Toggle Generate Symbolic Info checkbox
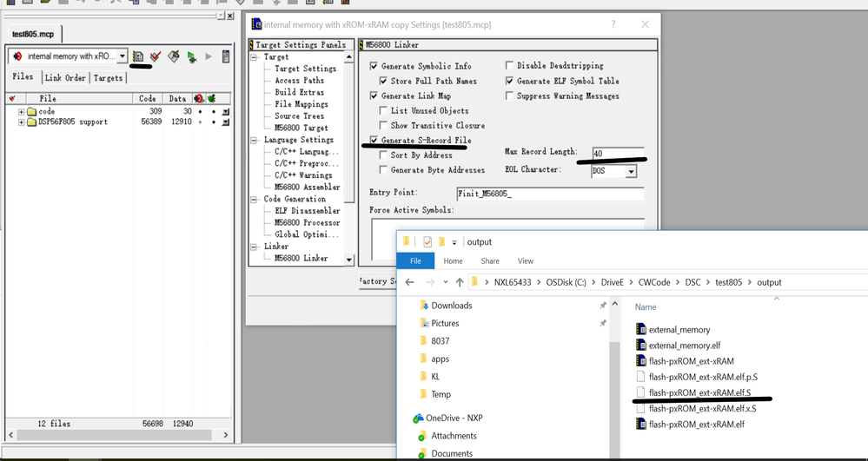 (374, 66)
